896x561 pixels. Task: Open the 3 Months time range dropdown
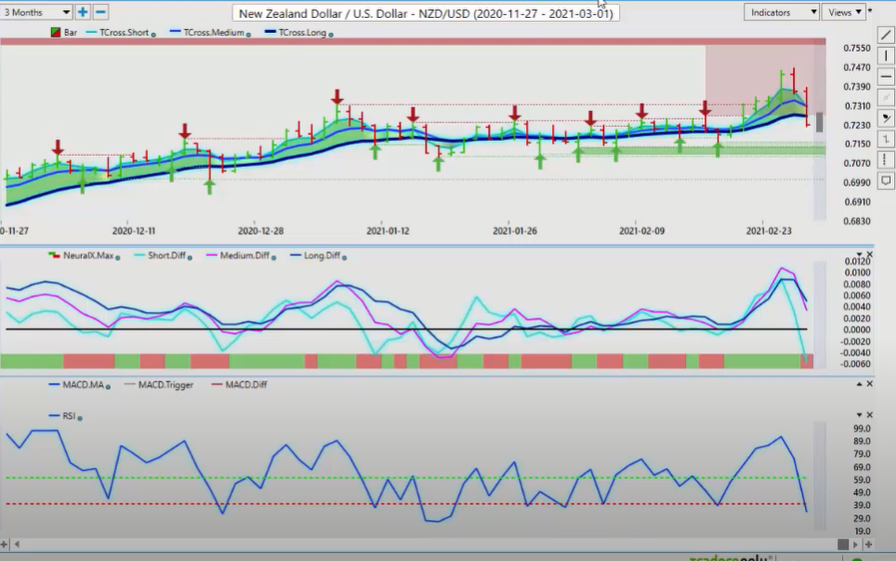coord(35,12)
